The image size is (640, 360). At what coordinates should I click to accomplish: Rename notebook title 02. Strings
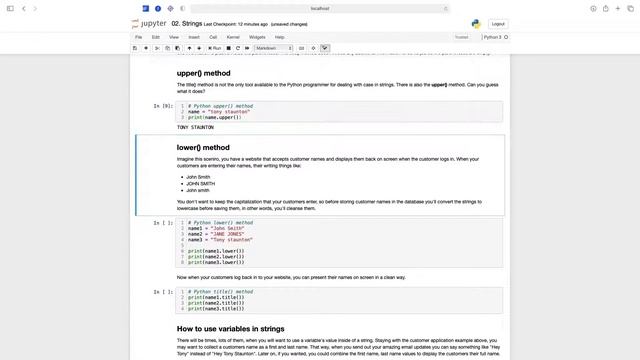pyautogui.click(x=187, y=24)
